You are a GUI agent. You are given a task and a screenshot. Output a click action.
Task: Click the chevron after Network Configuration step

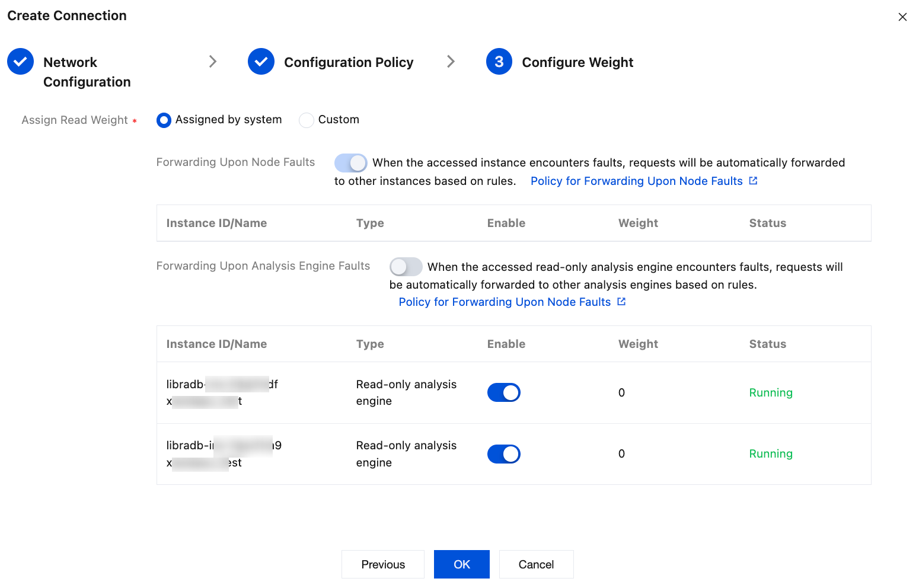tap(213, 62)
